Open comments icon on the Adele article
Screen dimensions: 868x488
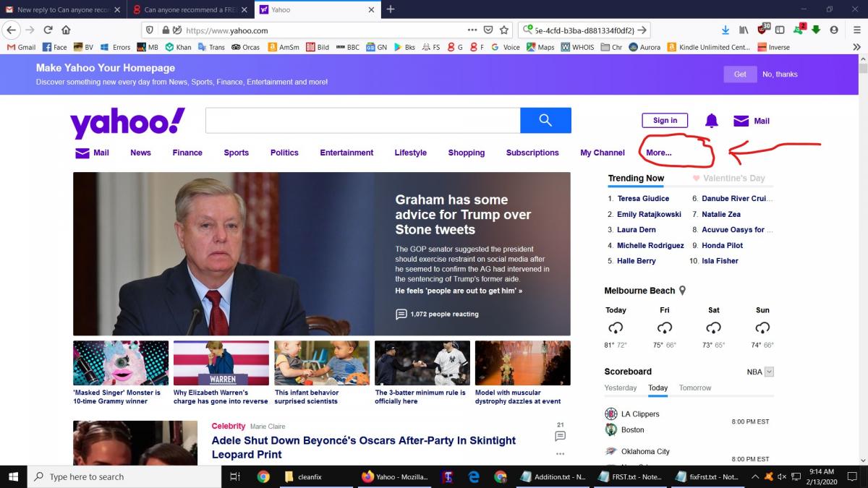click(560, 436)
